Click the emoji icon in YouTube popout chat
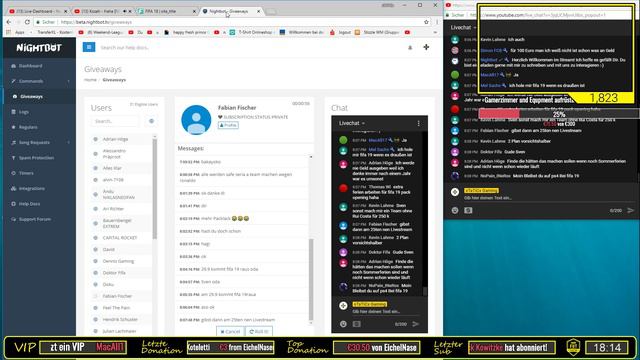Image resolution: width=640 pixels, height=360 pixels. (455, 210)
